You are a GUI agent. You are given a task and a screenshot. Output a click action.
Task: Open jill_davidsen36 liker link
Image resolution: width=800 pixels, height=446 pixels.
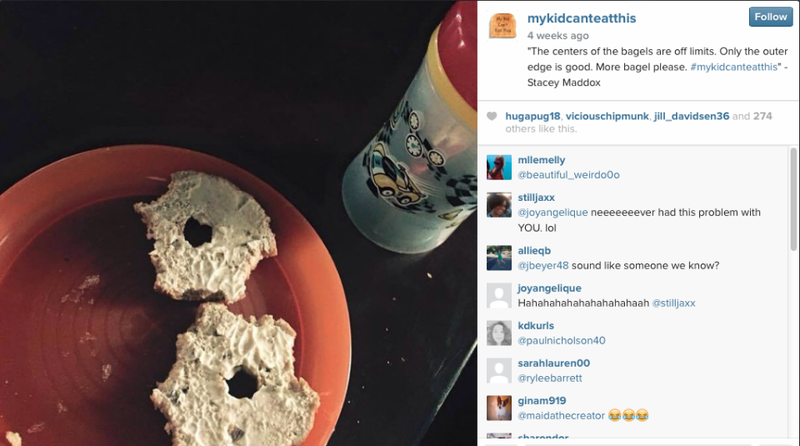coord(691,116)
